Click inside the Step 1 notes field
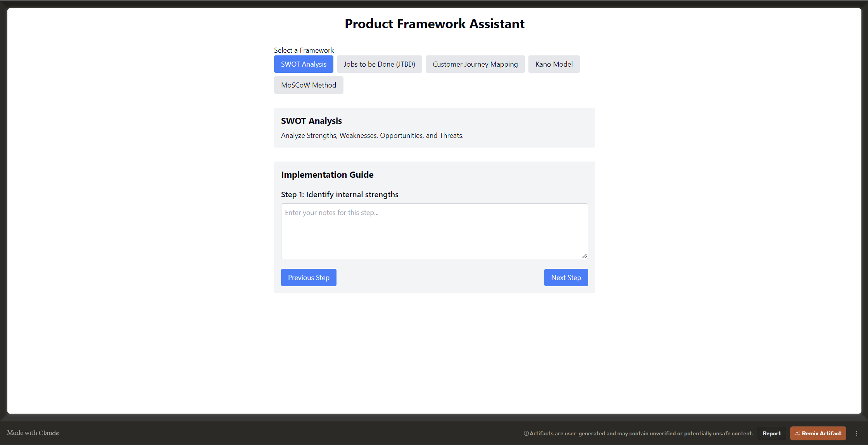Viewport: 868px width, 445px height. pos(433,230)
